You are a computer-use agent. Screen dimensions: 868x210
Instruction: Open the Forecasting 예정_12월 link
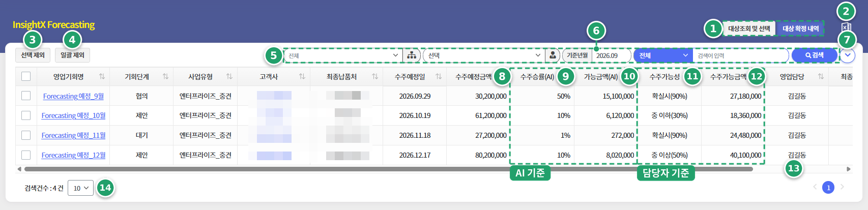73,155
